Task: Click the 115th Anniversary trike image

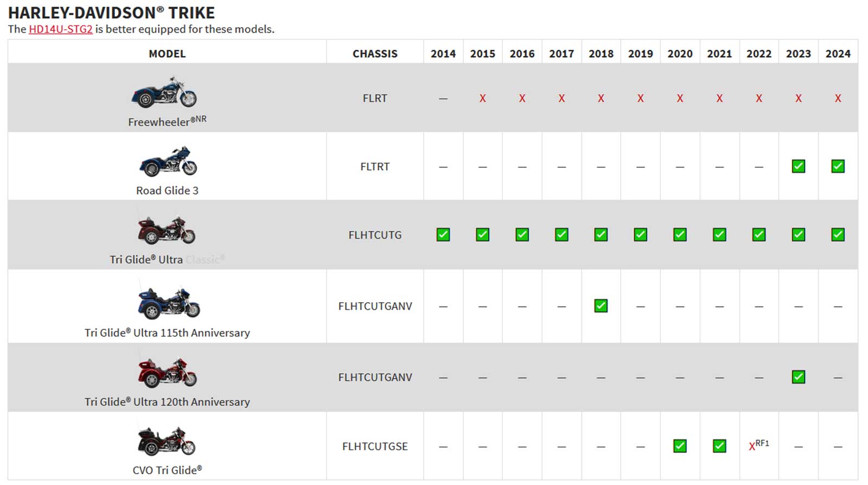Action: (168, 303)
